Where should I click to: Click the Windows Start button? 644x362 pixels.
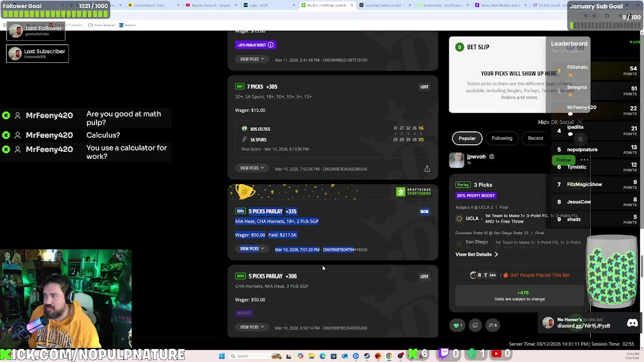point(221,356)
